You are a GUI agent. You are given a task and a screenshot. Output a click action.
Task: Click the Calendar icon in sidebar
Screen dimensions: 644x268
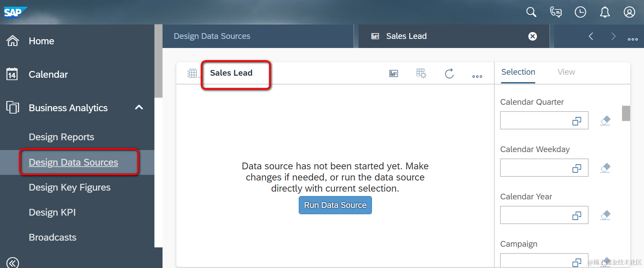point(12,74)
